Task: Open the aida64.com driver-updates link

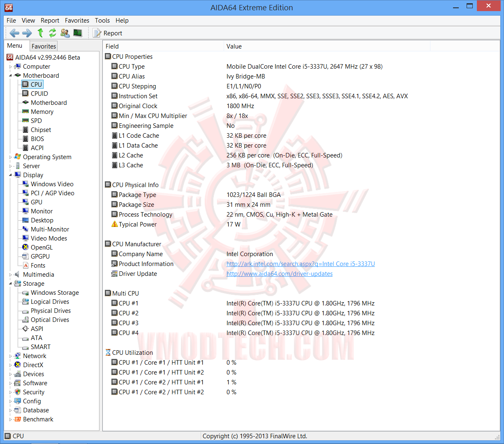Action: [x=280, y=274]
